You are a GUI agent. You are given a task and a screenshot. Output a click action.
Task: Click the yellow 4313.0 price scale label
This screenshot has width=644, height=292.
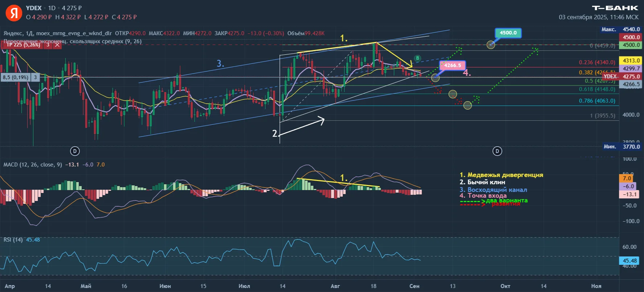pyautogui.click(x=631, y=61)
